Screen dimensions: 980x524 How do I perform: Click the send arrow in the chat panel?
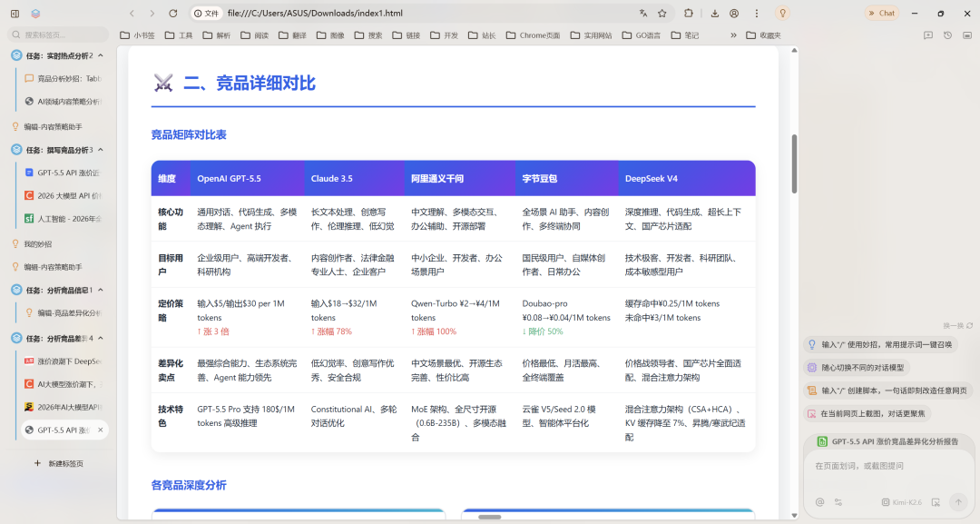pyautogui.click(x=958, y=501)
